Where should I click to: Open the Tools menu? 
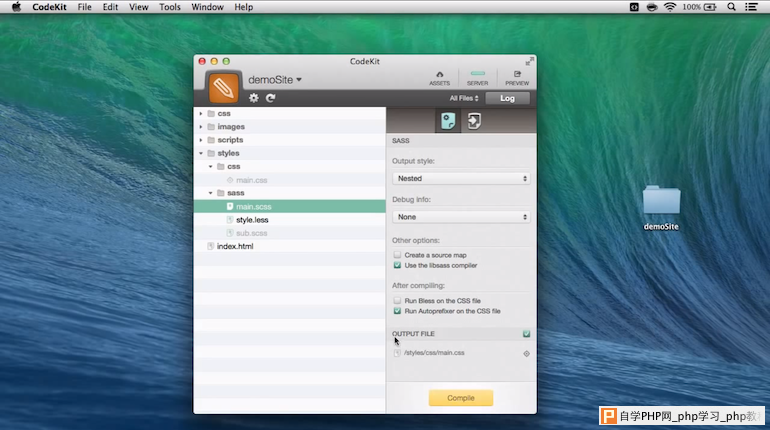coord(170,7)
